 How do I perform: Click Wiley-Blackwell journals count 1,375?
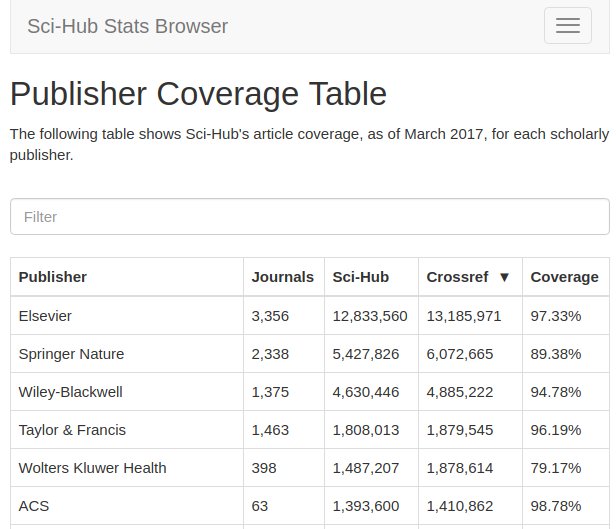click(270, 392)
